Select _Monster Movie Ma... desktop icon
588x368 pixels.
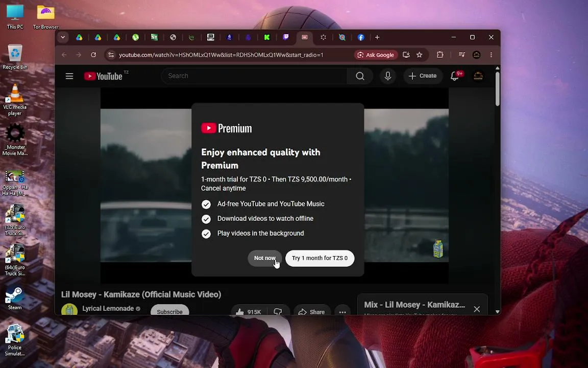[x=15, y=140]
